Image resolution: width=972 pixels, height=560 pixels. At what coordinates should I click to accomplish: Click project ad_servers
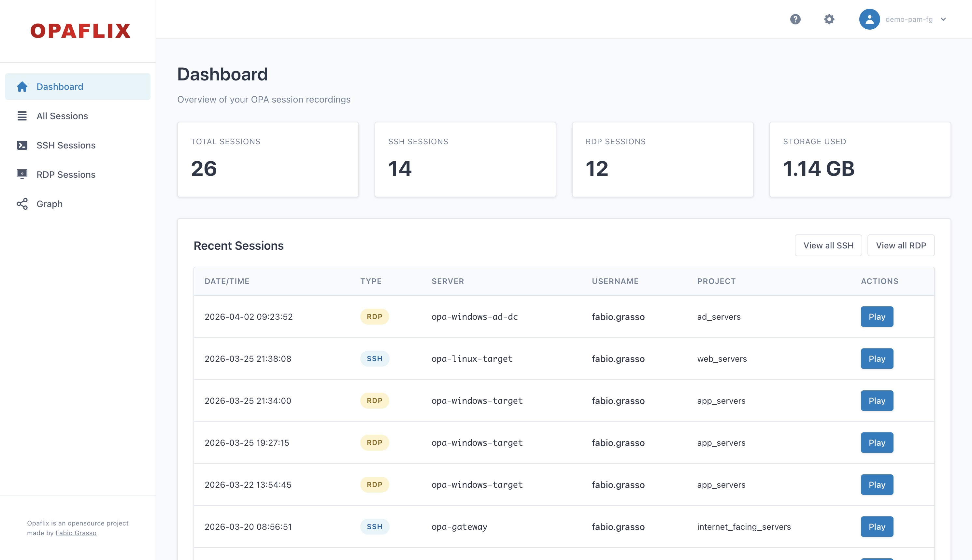719,316
